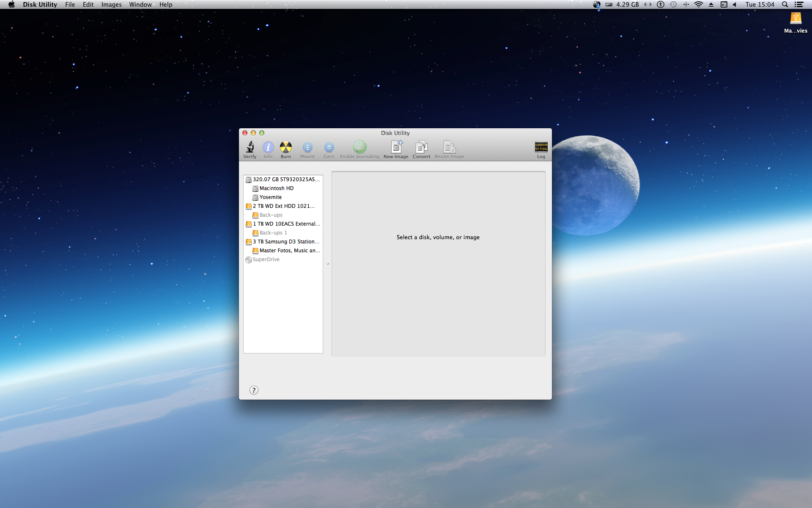
Task: Open the Images menu
Action: click(x=111, y=5)
